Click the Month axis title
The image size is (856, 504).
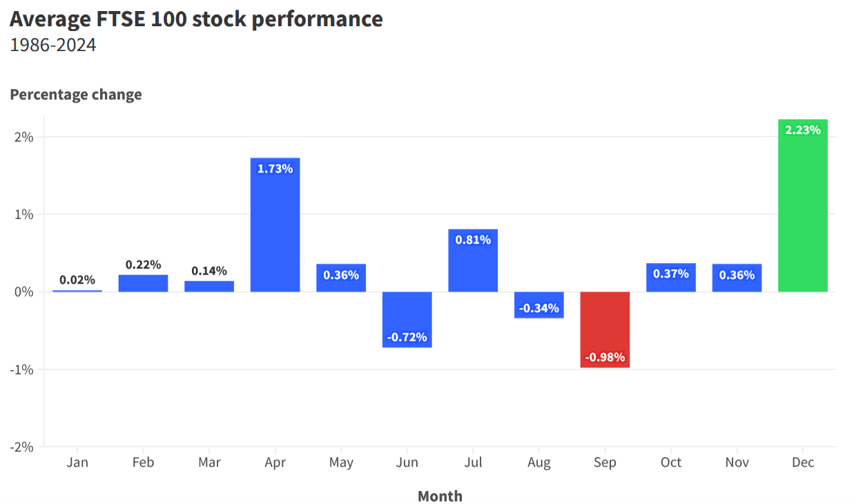pos(440,496)
